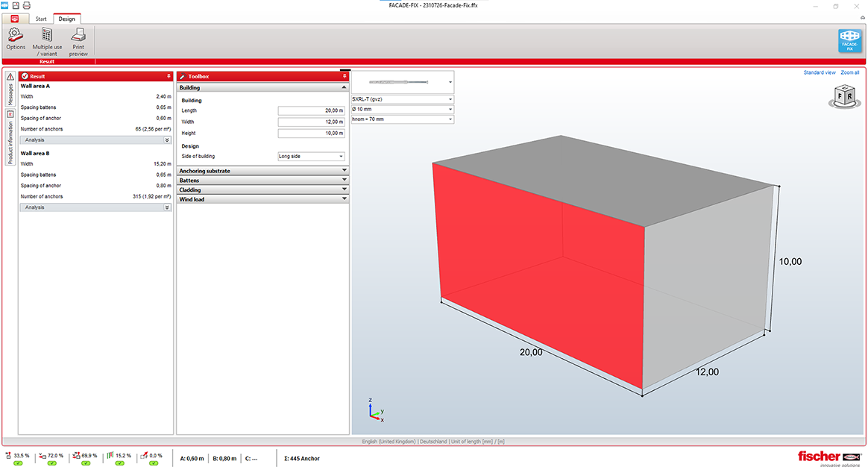868x470 pixels.
Task: Open the Messages warning side tab
Action: (11, 89)
